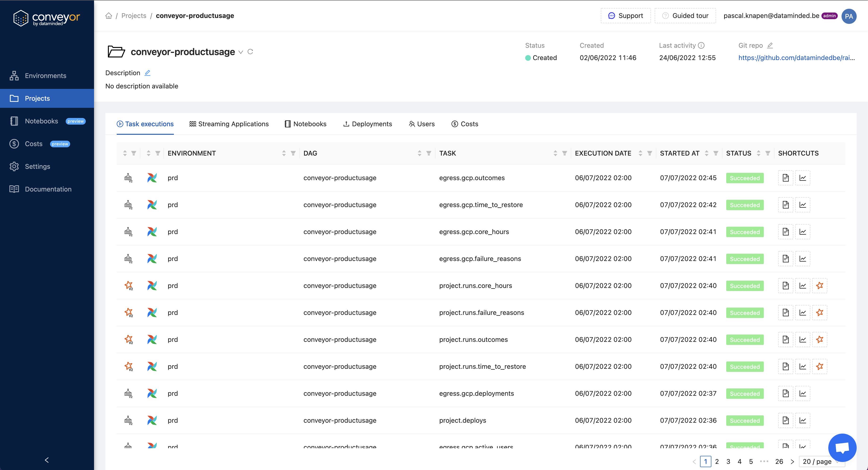The image size is (868, 470).
Task: Click the refresh icon next to project title
Action: [x=250, y=52]
